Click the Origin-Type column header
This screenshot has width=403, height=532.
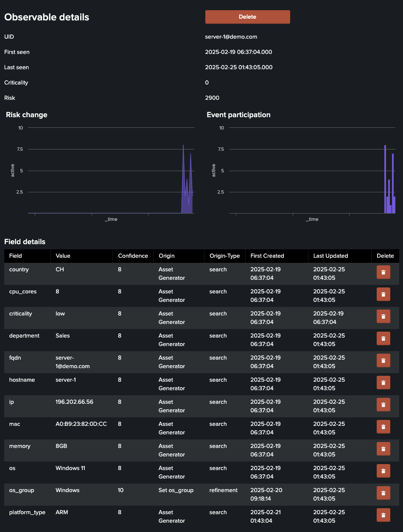[224, 256]
